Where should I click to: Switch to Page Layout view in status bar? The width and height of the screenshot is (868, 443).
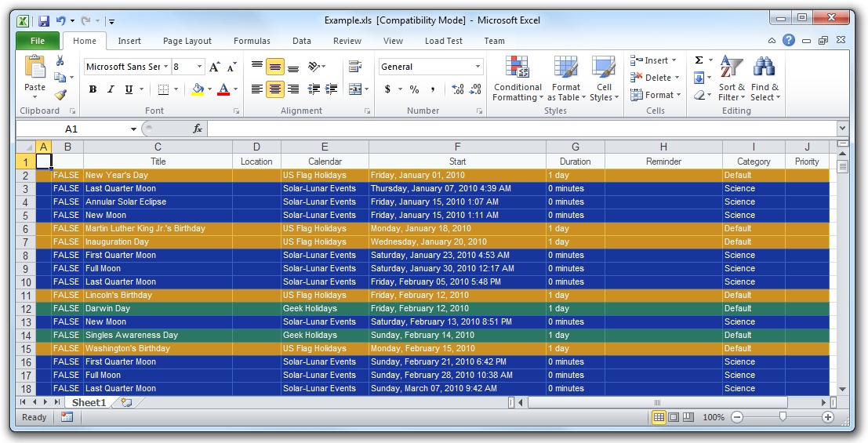pyautogui.click(x=673, y=417)
